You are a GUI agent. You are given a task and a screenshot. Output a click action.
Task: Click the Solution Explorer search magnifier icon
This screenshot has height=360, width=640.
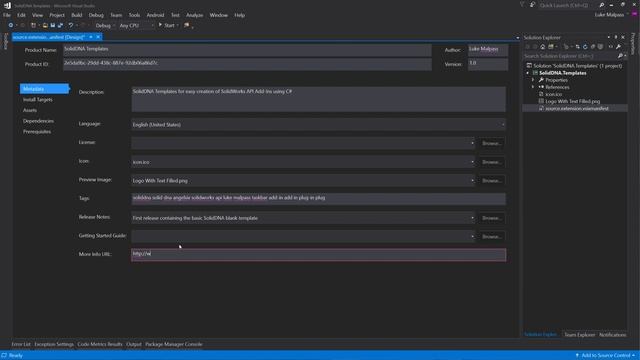coord(620,56)
